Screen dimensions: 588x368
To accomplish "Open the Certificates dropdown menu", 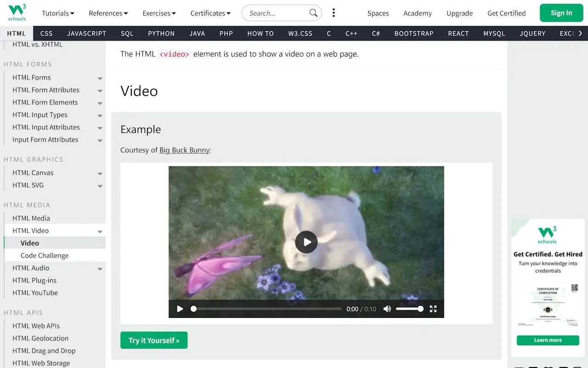I will [x=210, y=13].
